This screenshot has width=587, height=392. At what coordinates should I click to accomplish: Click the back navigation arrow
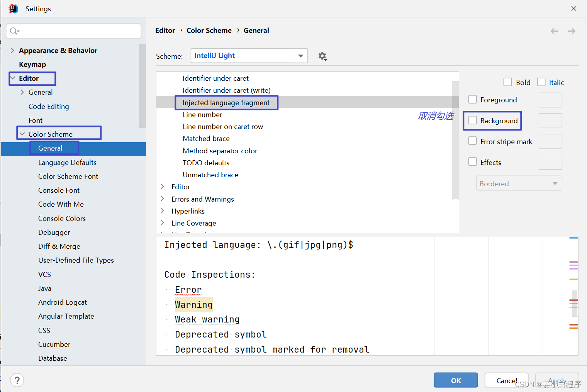(x=554, y=31)
